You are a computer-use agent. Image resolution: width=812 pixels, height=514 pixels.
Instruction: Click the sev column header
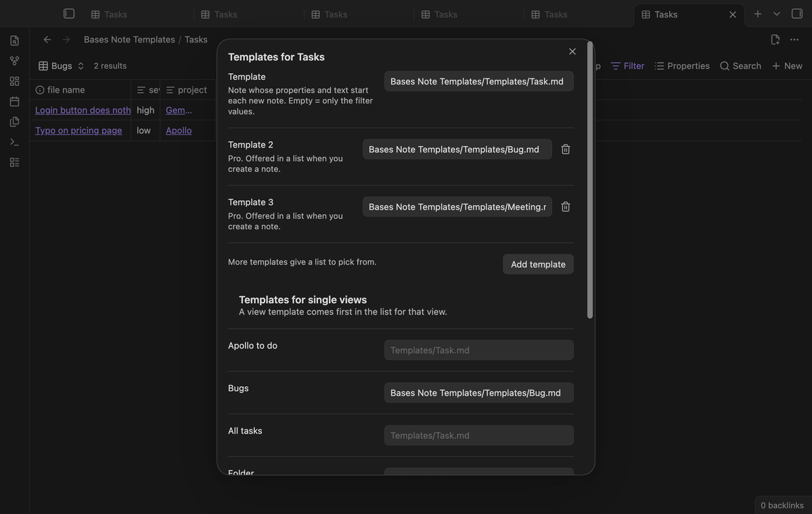pos(145,90)
